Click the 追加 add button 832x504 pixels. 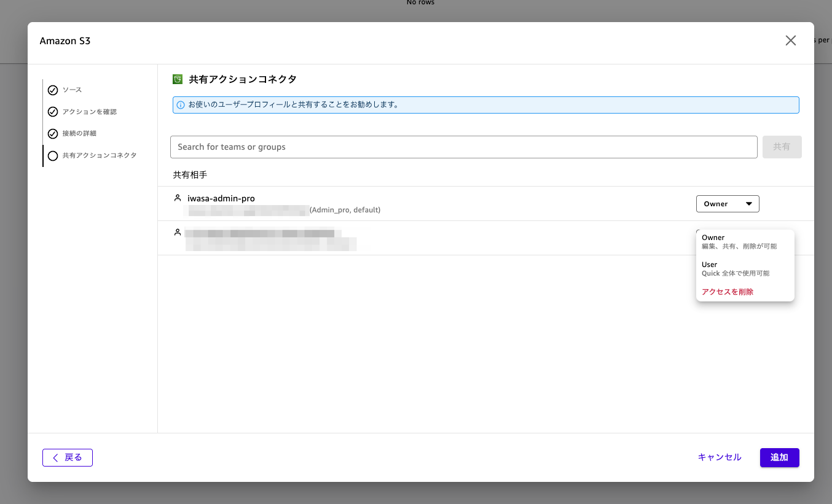pyautogui.click(x=779, y=457)
